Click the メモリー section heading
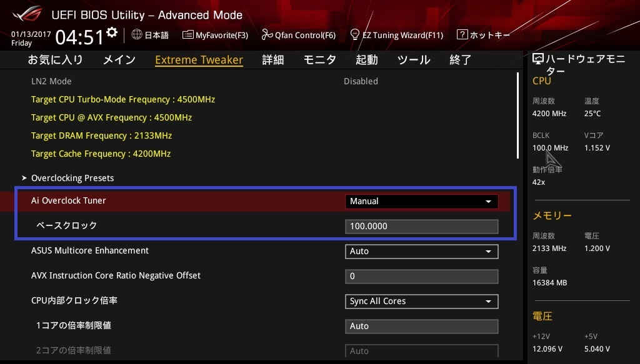 pyautogui.click(x=552, y=215)
